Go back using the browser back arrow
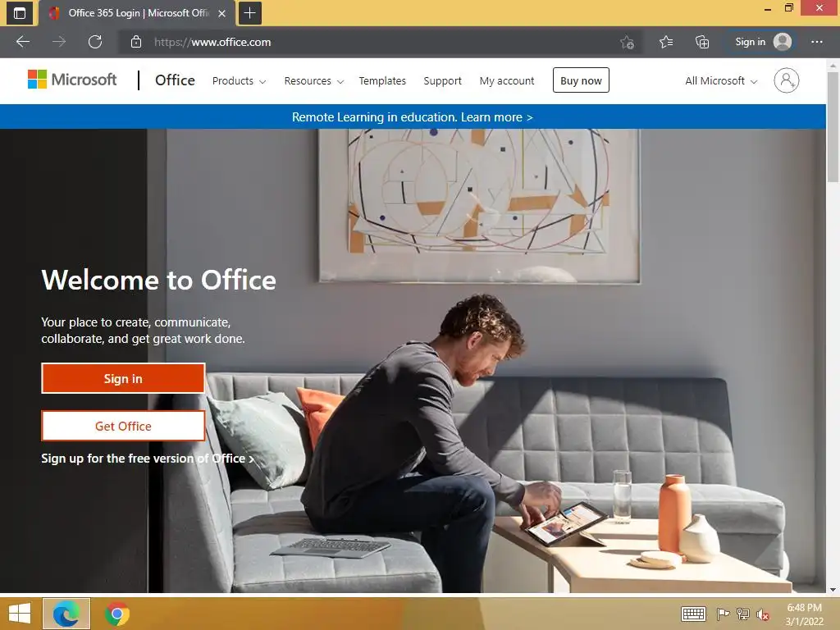This screenshot has height=630, width=840. 22,42
